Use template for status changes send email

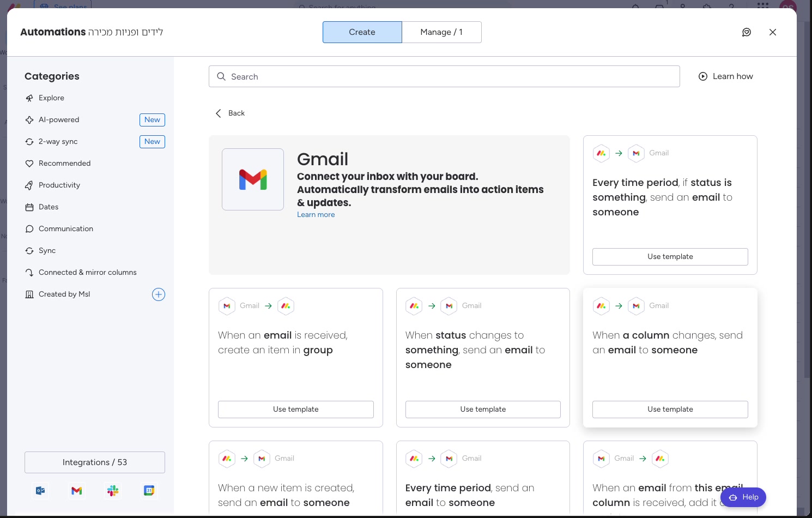tap(483, 409)
